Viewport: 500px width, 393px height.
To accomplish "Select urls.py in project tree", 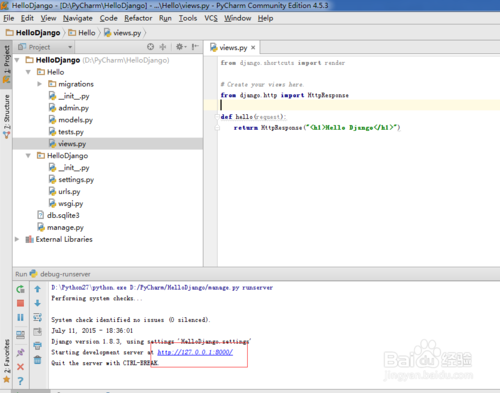I will tap(69, 192).
